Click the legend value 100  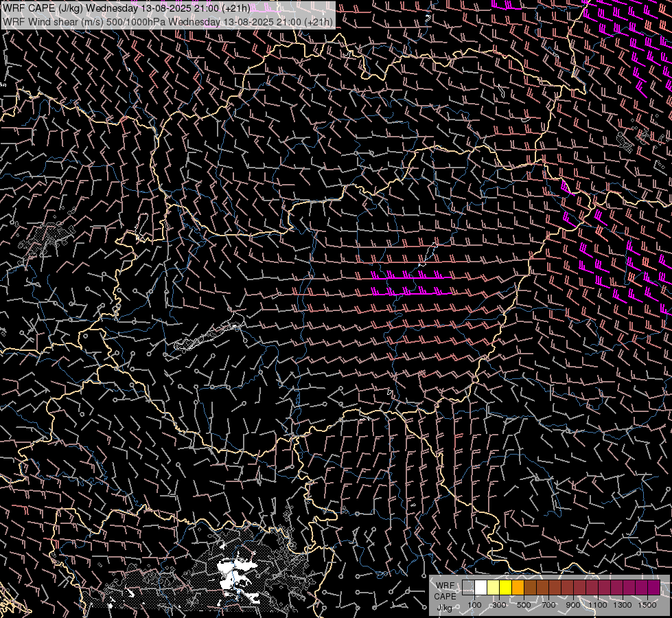(x=474, y=605)
